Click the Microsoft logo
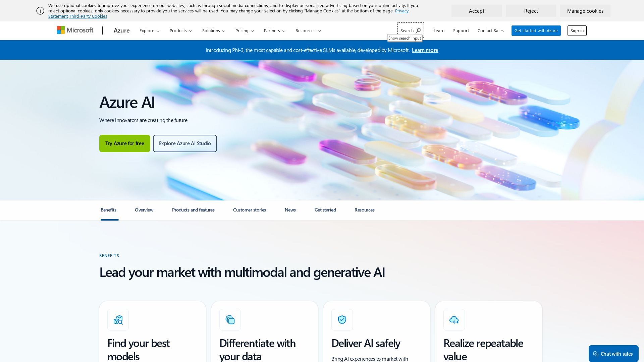Screen dimensions: 644x362 pyautogui.click(x=75, y=30)
